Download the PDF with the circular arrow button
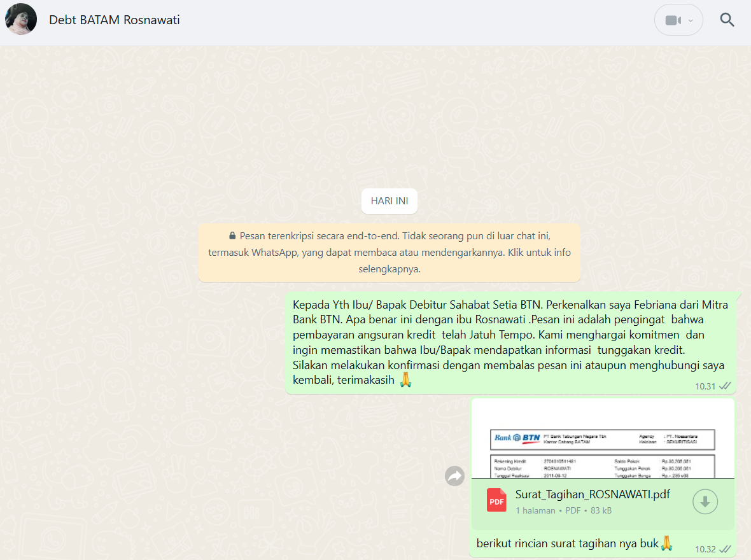This screenshot has height=560, width=751. (x=705, y=501)
